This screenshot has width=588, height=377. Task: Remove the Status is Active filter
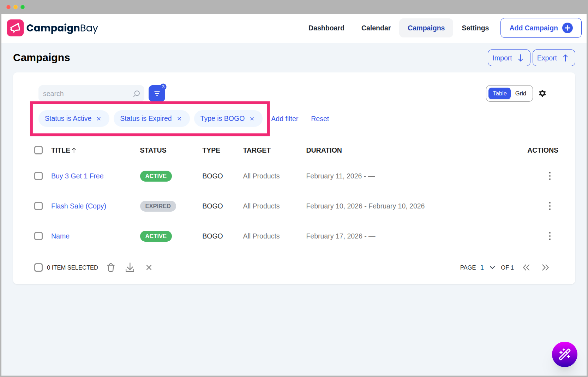(x=99, y=119)
